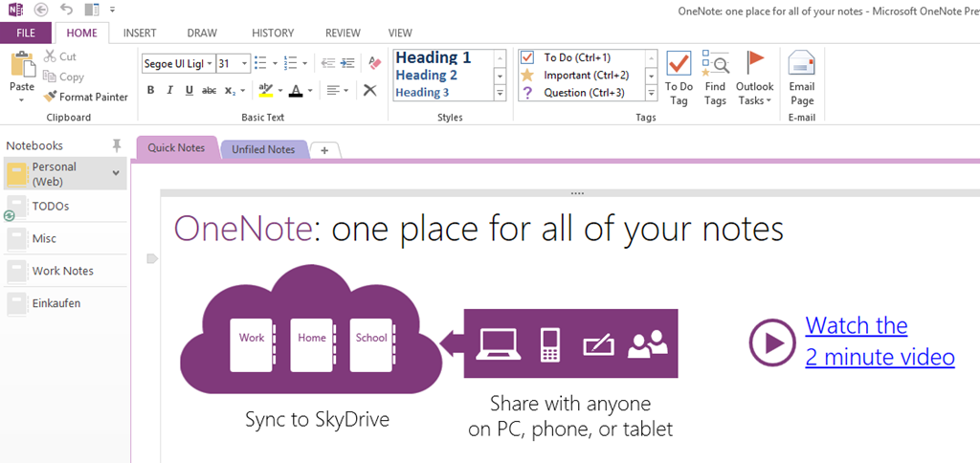Expand the Styles gallery

click(x=500, y=93)
